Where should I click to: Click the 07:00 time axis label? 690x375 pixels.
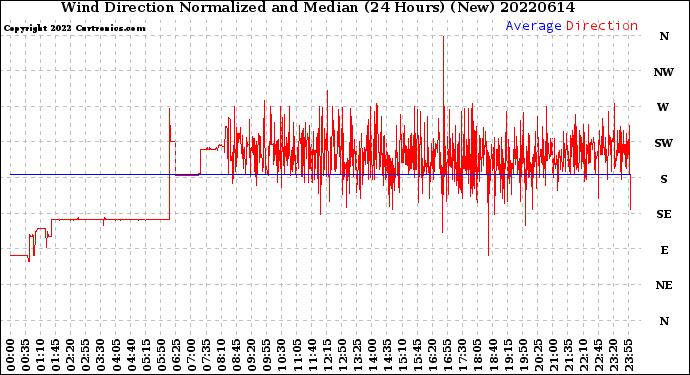[x=191, y=355]
